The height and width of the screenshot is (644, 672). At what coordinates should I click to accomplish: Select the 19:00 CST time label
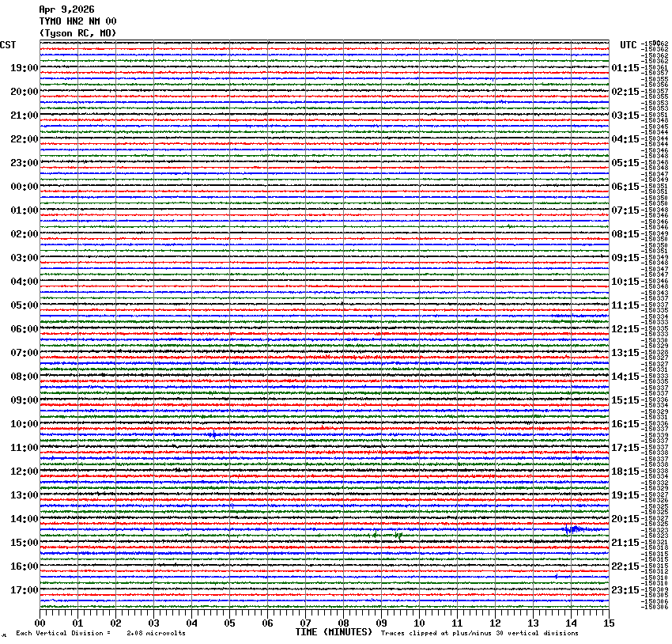(24, 68)
